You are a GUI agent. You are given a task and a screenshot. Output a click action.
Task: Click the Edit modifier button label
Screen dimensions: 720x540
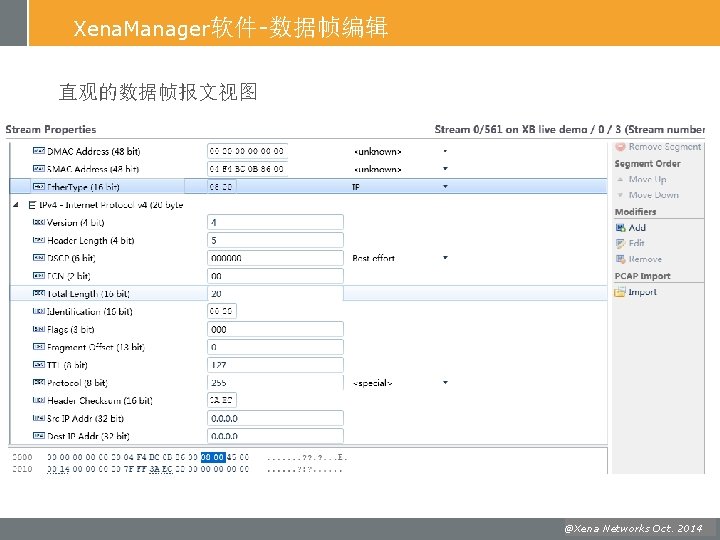pos(636,243)
